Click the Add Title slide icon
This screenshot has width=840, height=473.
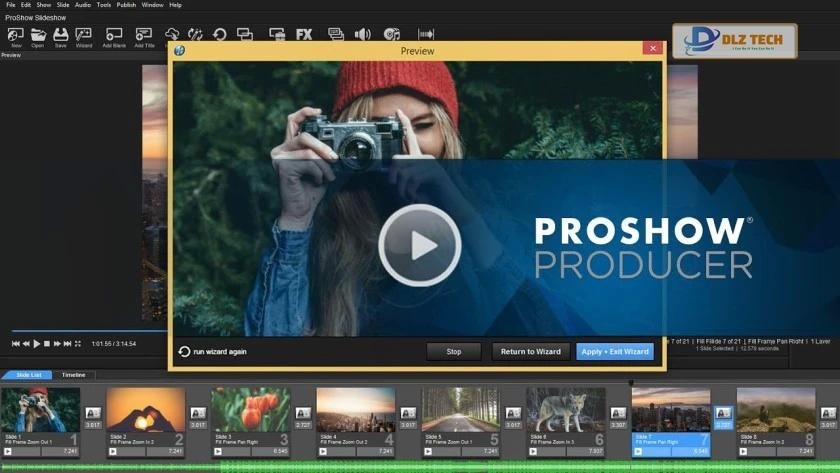(144, 35)
